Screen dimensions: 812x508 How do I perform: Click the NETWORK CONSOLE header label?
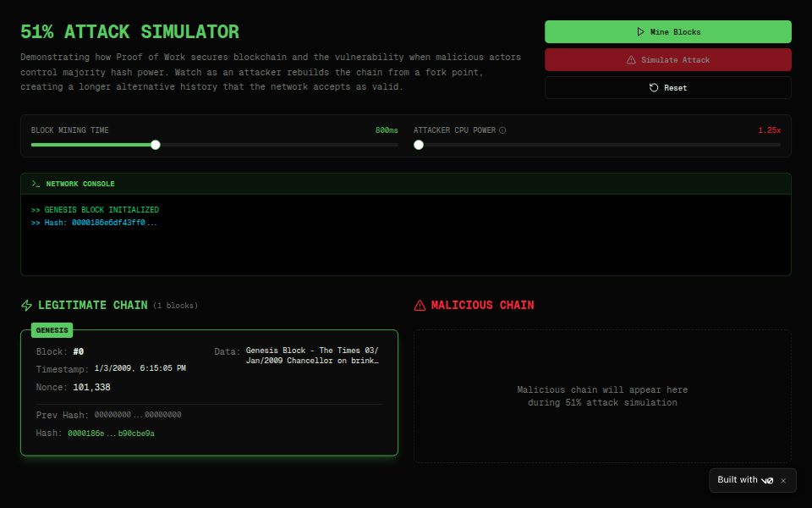pos(80,184)
